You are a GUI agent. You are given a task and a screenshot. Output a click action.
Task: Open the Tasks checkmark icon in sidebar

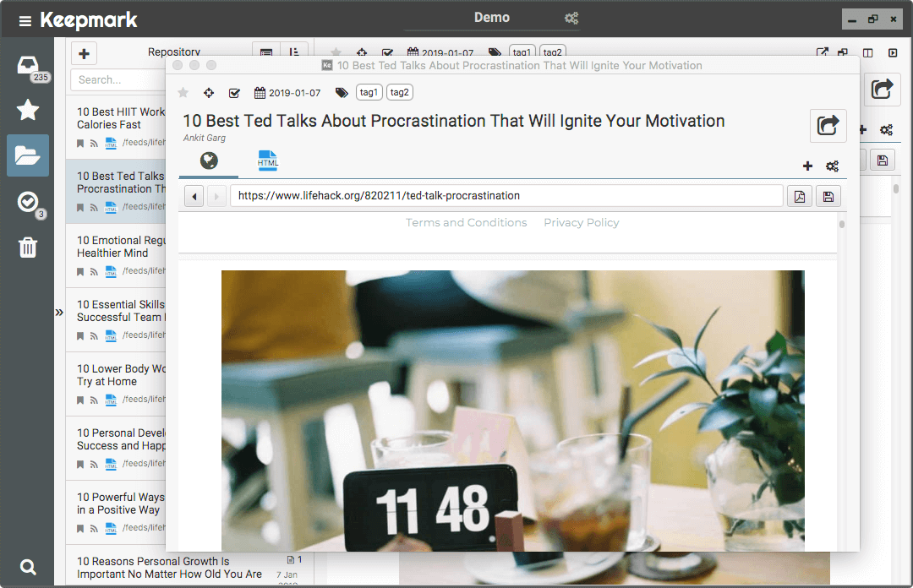click(x=27, y=201)
